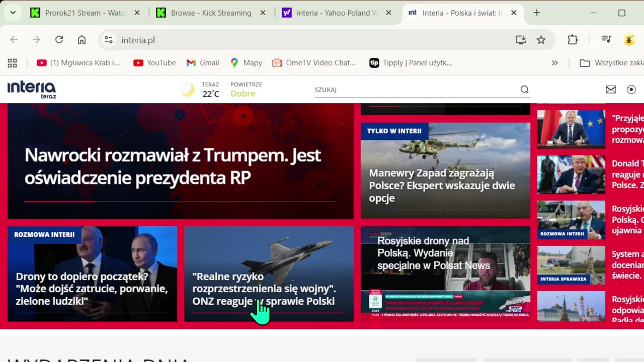The image size is (644, 362).
Task: Go forward to next page
Action: (x=36, y=40)
